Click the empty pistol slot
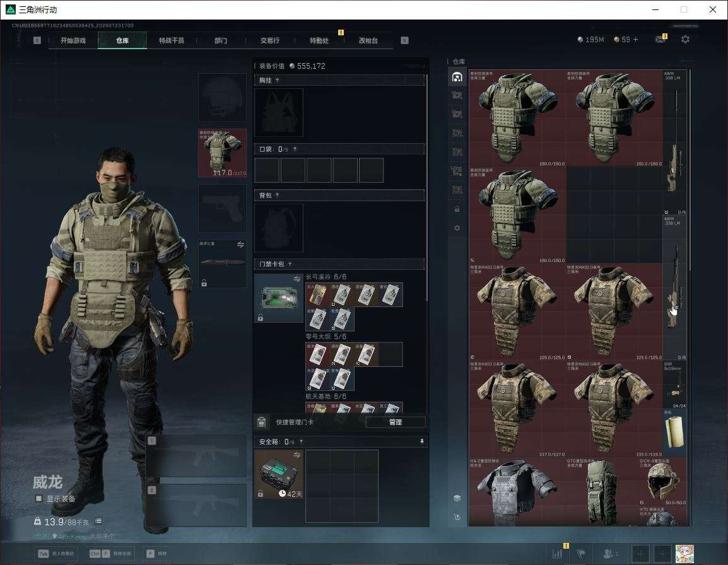This screenshot has width=728, height=565. (x=223, y=209)
